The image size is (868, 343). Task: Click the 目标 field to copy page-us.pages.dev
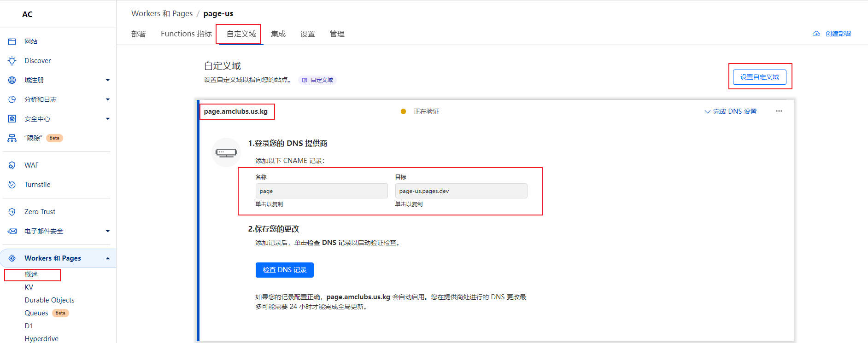tap(461, 191)
